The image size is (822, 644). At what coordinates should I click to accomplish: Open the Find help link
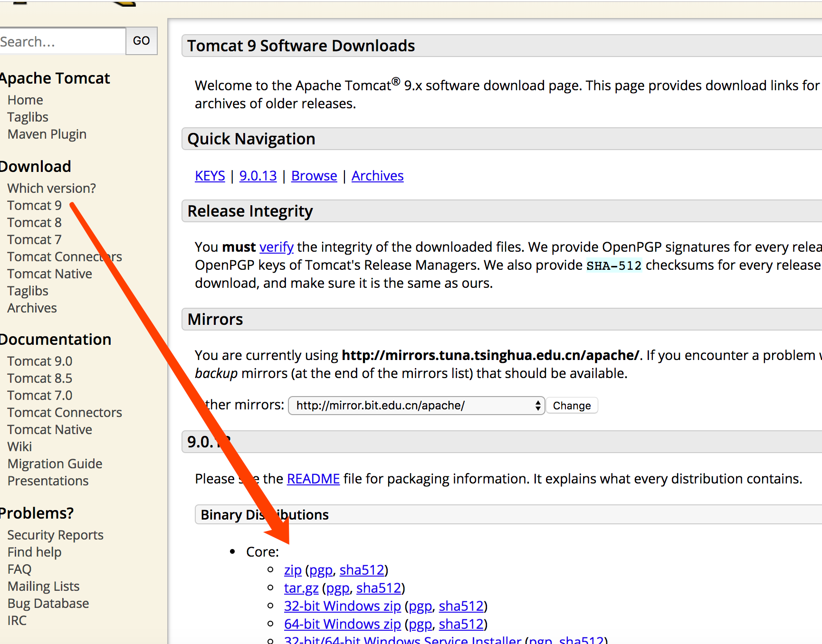point(35,552)
